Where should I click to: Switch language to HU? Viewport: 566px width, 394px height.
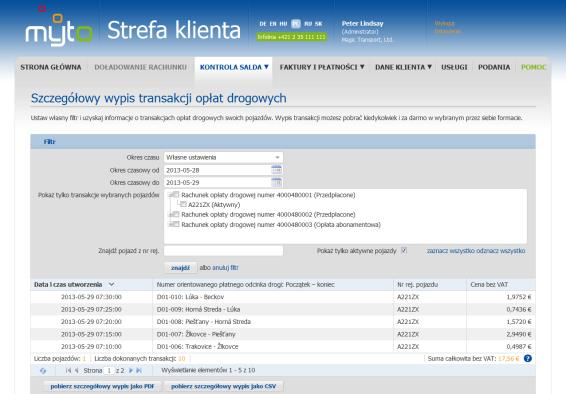(x=283, y=24)
